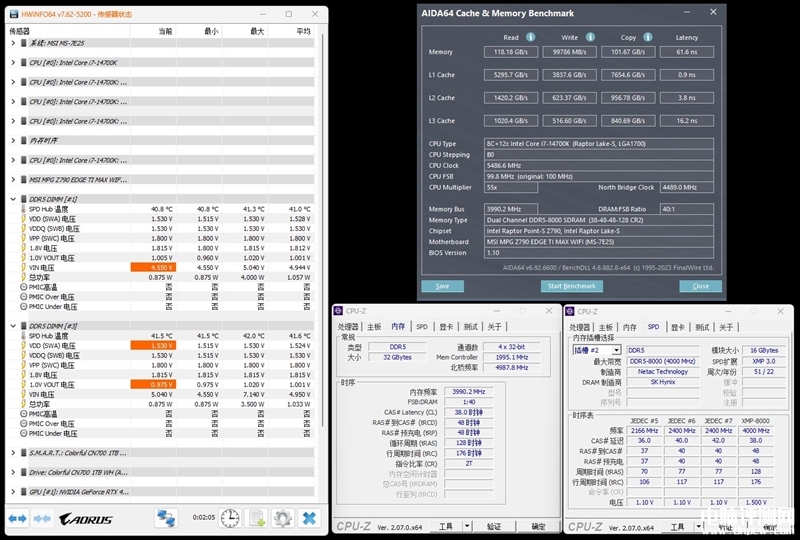This screenshot has width=800, height=540.
Task: Click the HWiNFO vertical scrollbar
Action: [322, 230]
